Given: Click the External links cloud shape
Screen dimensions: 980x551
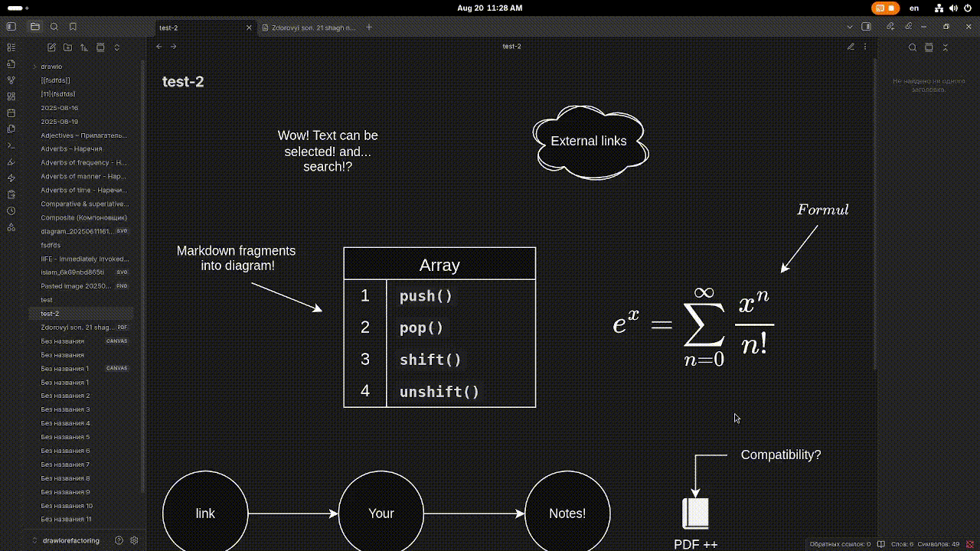Looking at the screenshot, I should (x=590, y=142).
